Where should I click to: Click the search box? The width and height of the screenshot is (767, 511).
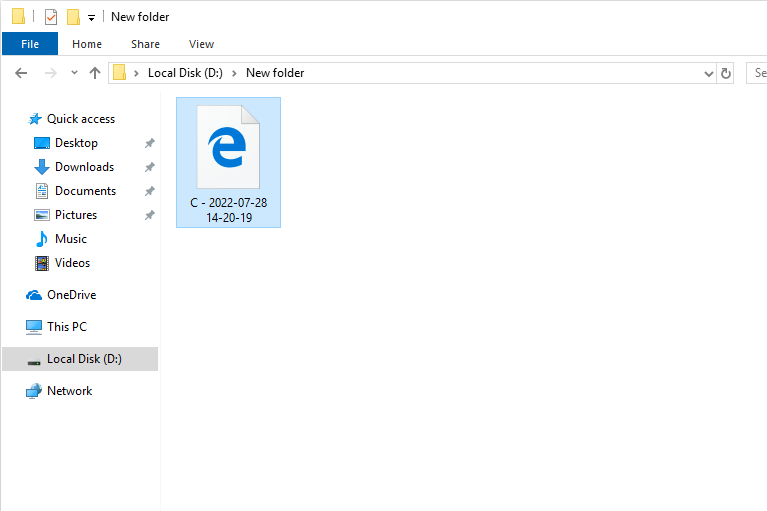pos(757,73)
